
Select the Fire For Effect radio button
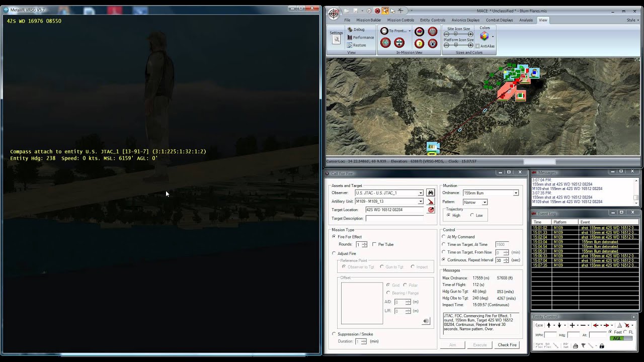334,237
